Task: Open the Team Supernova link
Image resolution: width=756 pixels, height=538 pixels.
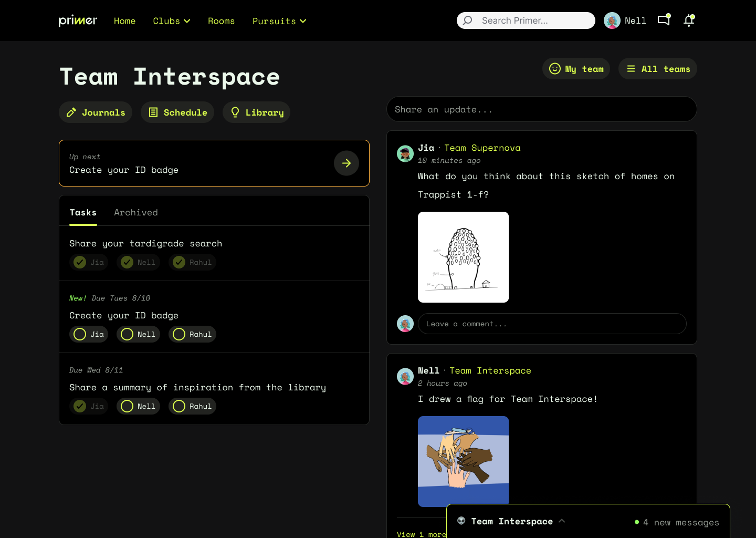Action: pos(482,148)
